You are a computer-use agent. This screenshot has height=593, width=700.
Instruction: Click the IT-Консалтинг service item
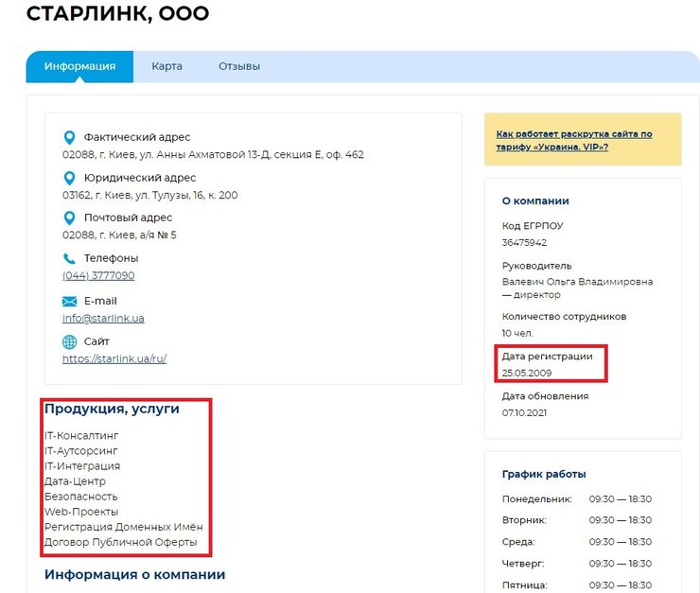point(81,436)
